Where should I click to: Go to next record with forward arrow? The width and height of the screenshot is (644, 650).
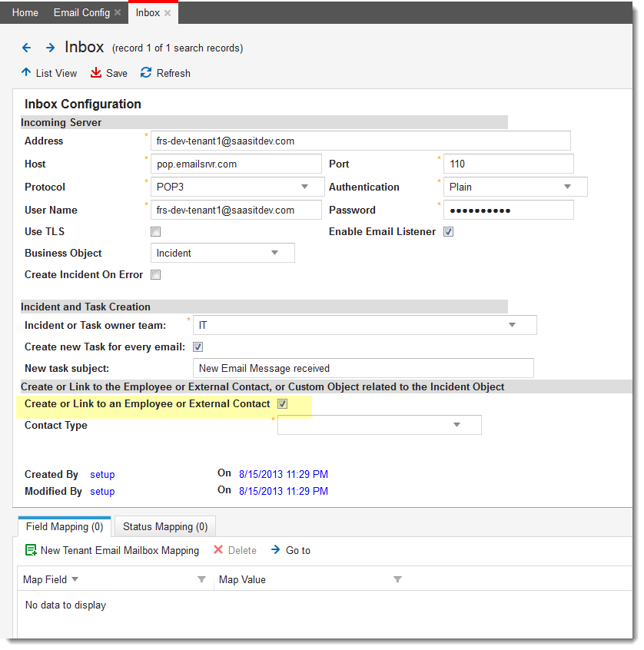pos(50,48)
